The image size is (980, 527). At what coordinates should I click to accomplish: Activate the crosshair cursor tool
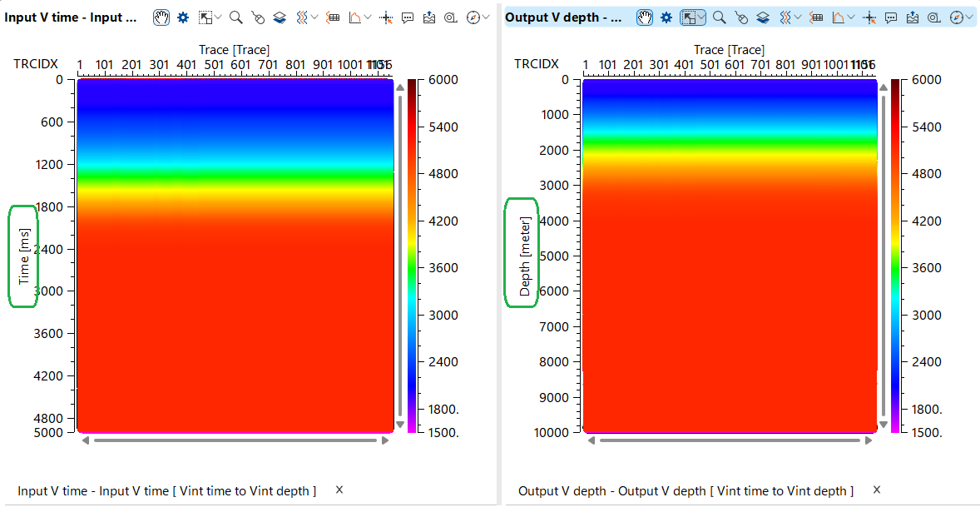coord(385,17)
